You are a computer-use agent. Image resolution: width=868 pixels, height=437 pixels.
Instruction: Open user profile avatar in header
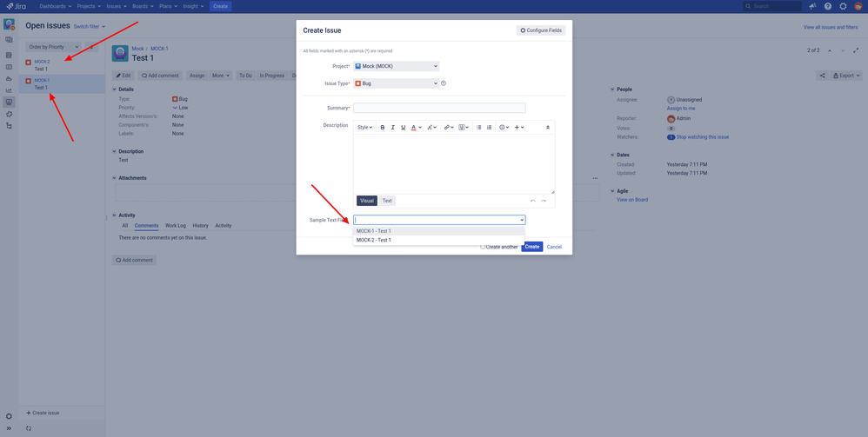[858, 6]
